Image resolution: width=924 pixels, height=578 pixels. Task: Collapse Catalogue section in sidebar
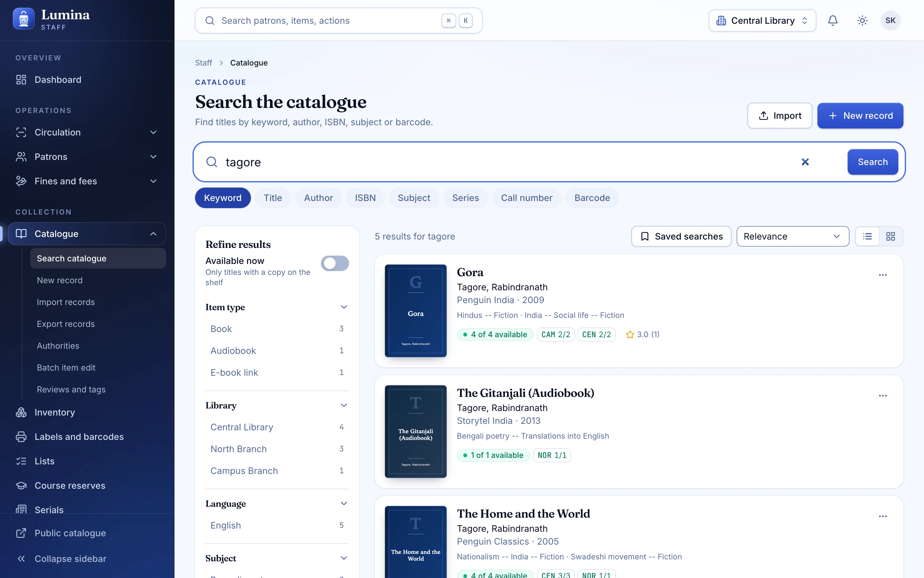[x=87, y=234]
